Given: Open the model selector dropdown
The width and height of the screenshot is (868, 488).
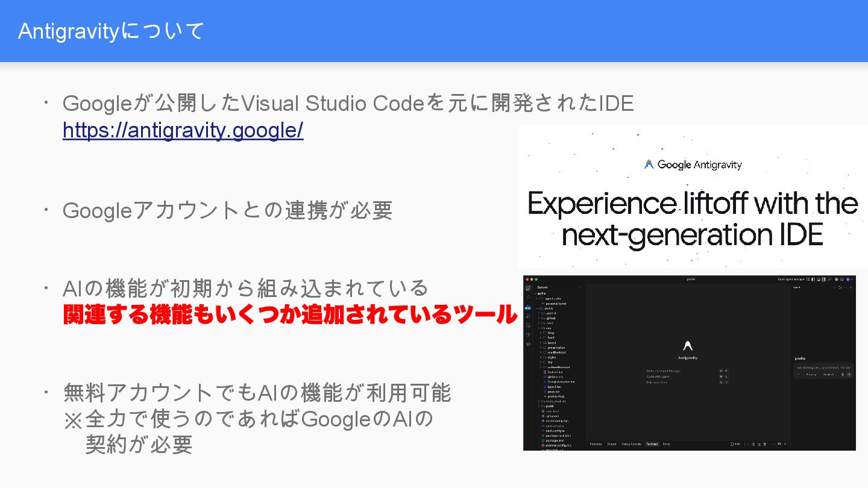Looking at the screenshot, I should coord(829,375).
